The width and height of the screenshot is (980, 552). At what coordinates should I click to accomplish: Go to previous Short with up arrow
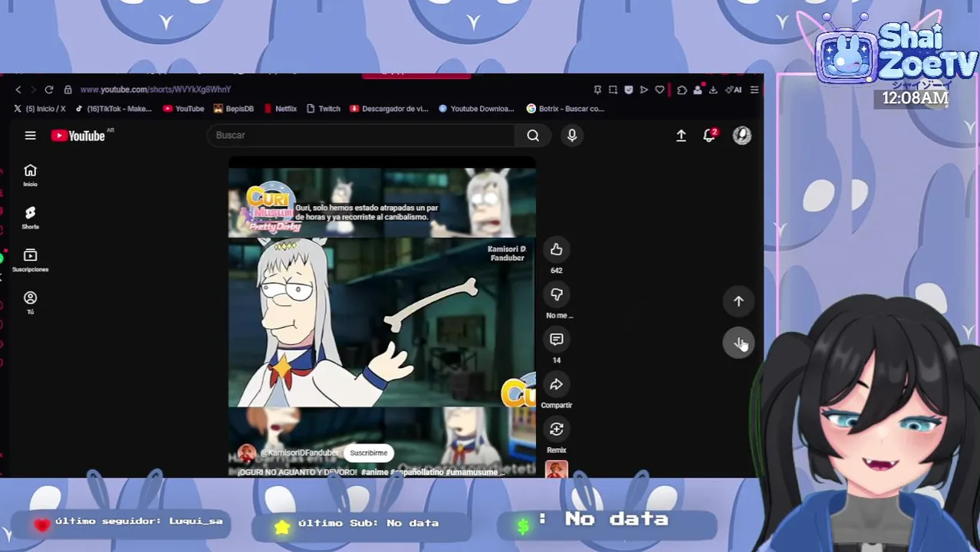coord(738,301)
